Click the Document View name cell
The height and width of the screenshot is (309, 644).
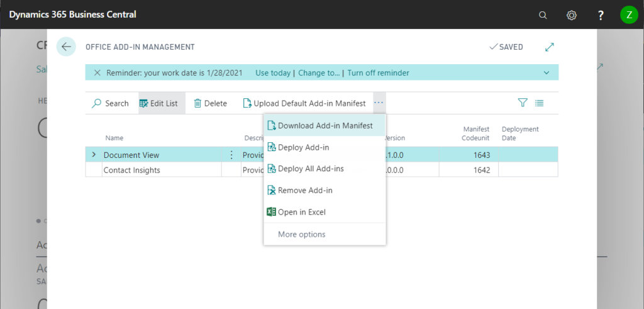click(162, 155)
